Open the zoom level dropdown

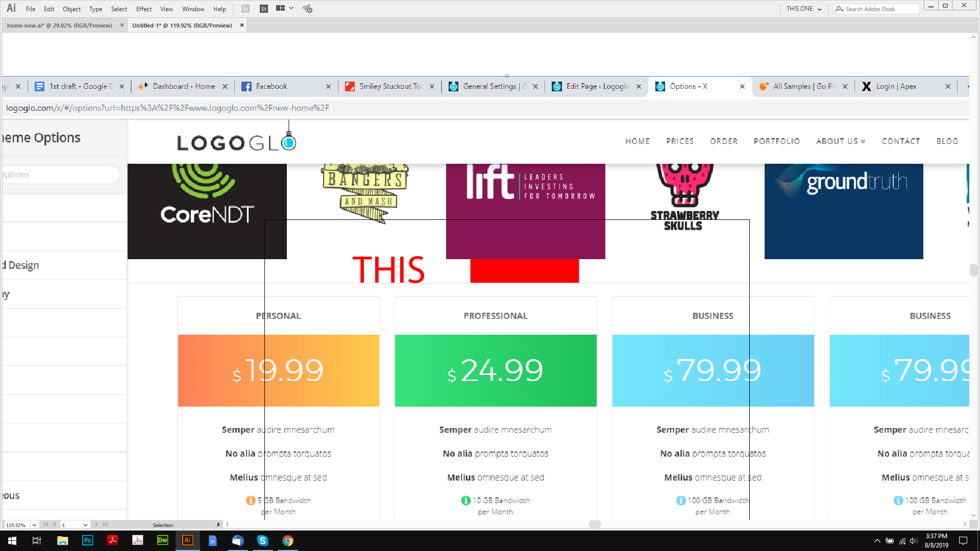click(x=34, y=525)
